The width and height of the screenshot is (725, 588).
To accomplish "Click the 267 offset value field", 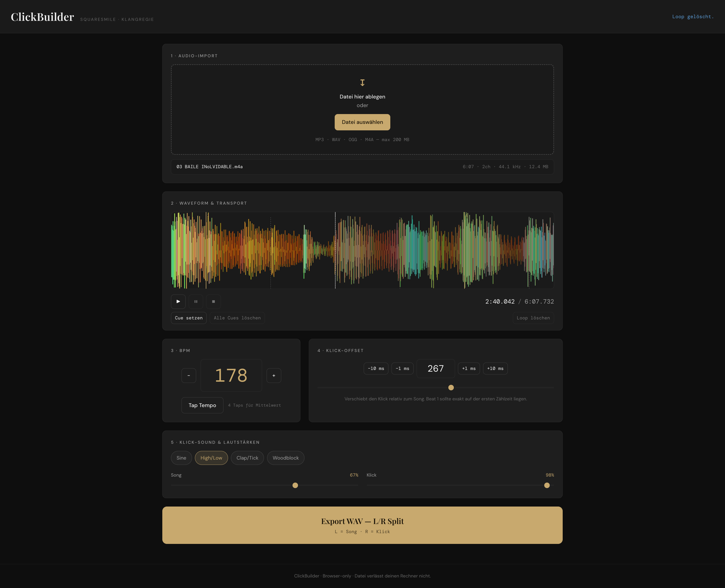I will [436, 369].
